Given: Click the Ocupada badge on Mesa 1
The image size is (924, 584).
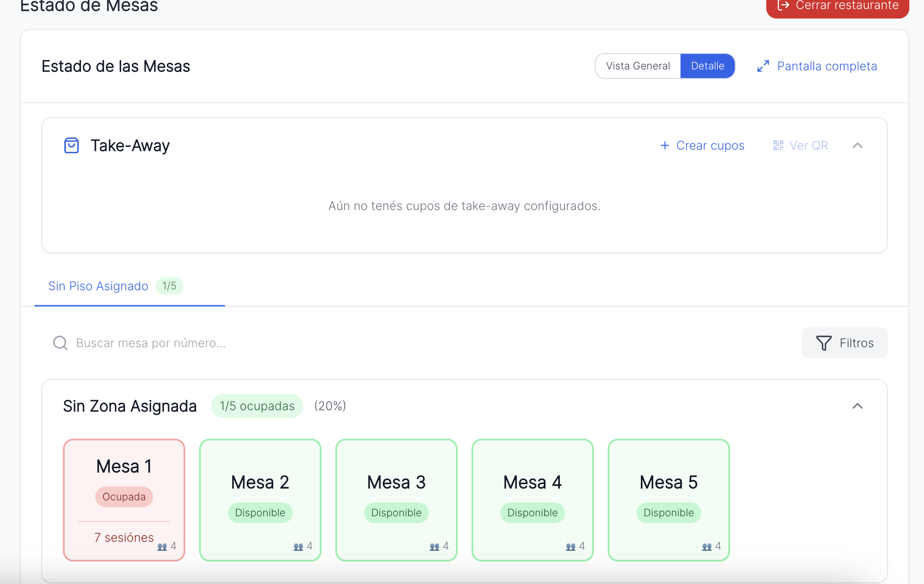Looking at the screenshot, I should [x=124, y=497].
